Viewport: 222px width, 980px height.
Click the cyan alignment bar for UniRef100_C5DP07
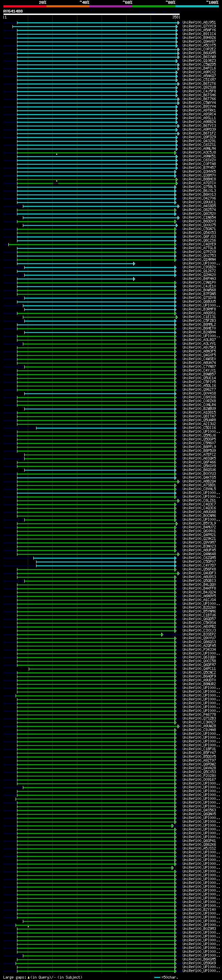(106, 562)
